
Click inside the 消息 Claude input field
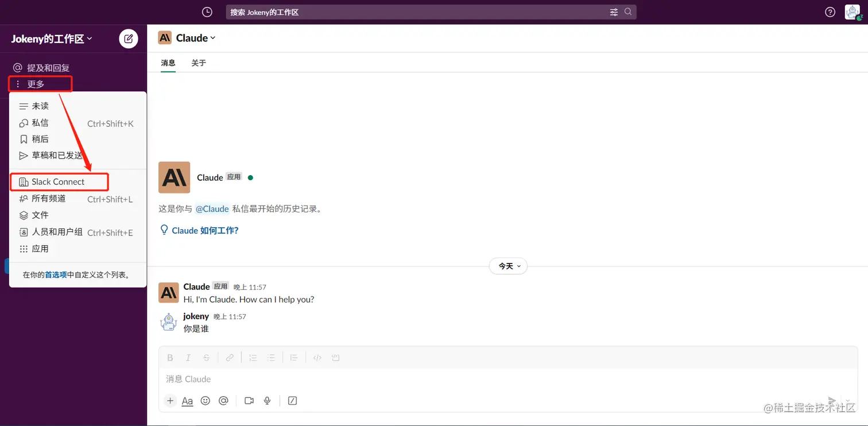(402, 379)
